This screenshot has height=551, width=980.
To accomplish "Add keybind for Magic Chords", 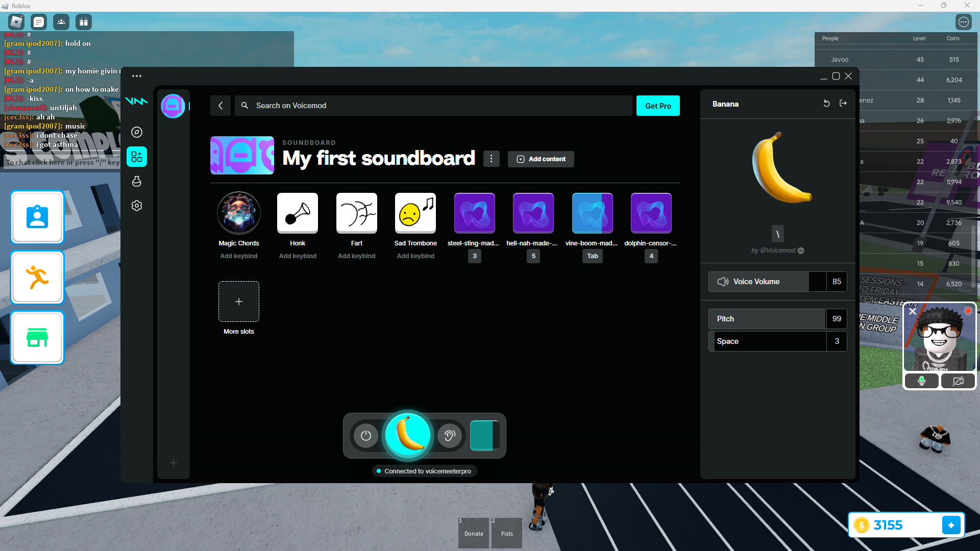I will [x=239, y=256].
